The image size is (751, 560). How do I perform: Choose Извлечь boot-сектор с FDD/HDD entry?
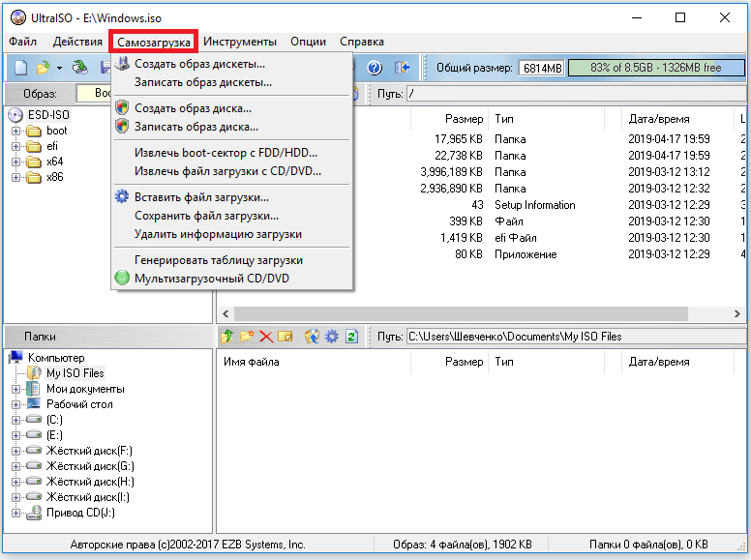[232, 153]
